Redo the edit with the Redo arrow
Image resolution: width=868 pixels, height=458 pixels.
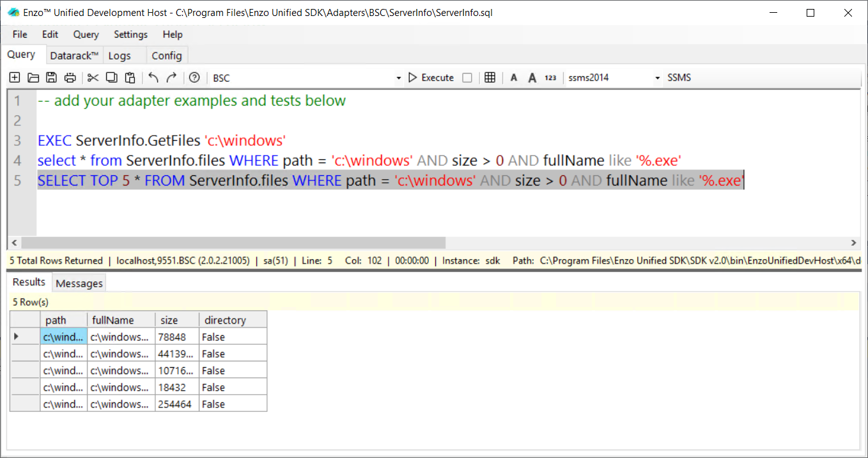point(171,78)
